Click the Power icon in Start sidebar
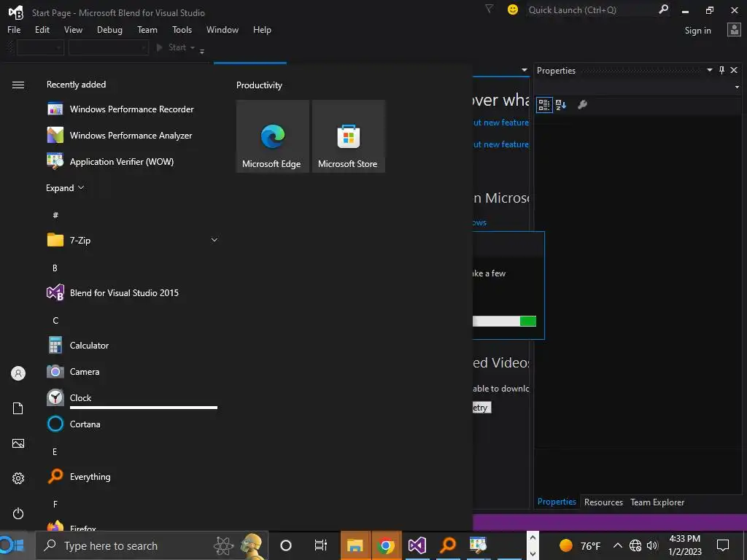Image resolution: width=747 pixels, height=560 pixels. [x=18, y=513]
